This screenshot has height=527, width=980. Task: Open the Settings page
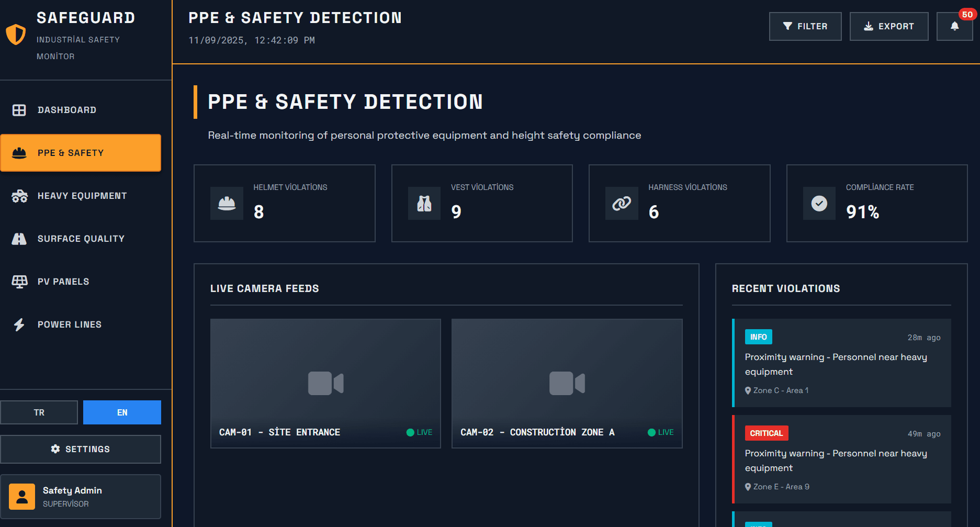[81, 449]
